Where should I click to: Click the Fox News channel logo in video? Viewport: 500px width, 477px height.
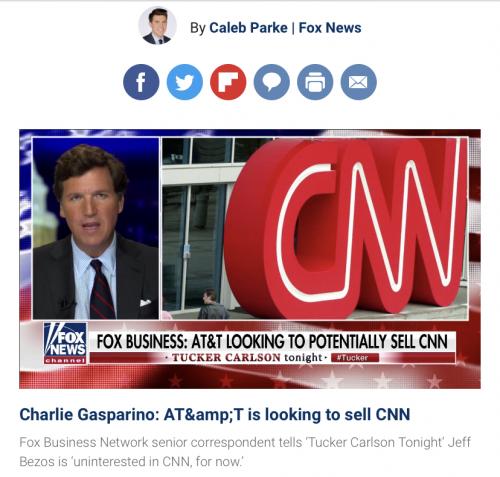[x=65, y=343]
